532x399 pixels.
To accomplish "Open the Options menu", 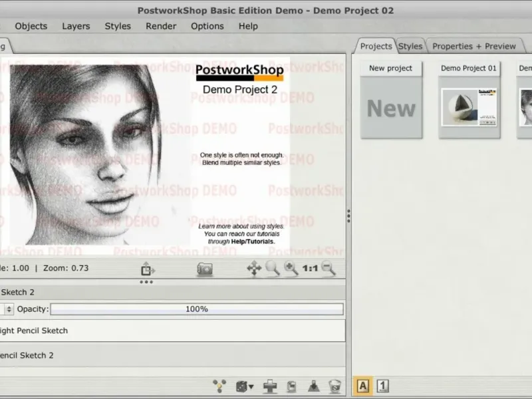I will pyautogui.click(x=207, y=26).
